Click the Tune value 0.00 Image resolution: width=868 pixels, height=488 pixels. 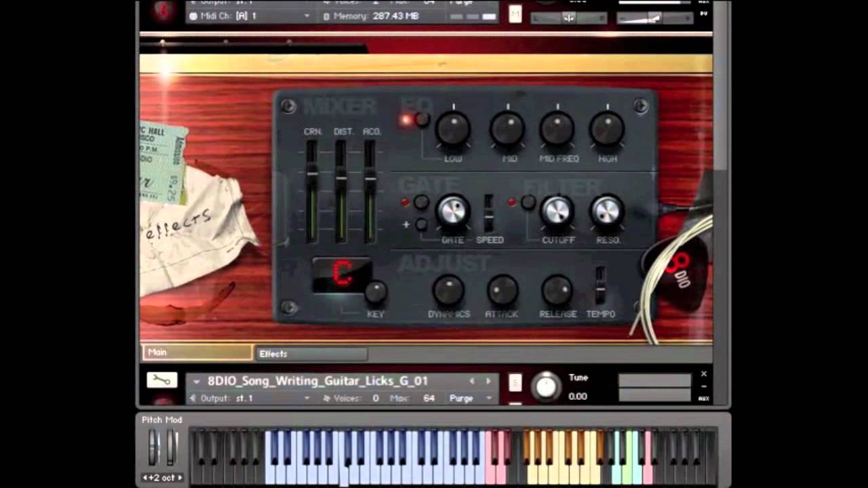(x=578, y=396)
